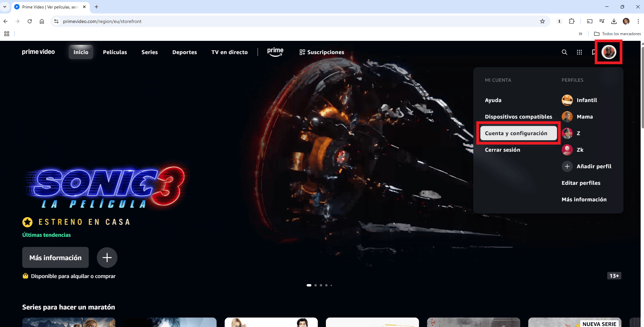
Task: Open the Deportes tab
Action: (185, 52)
